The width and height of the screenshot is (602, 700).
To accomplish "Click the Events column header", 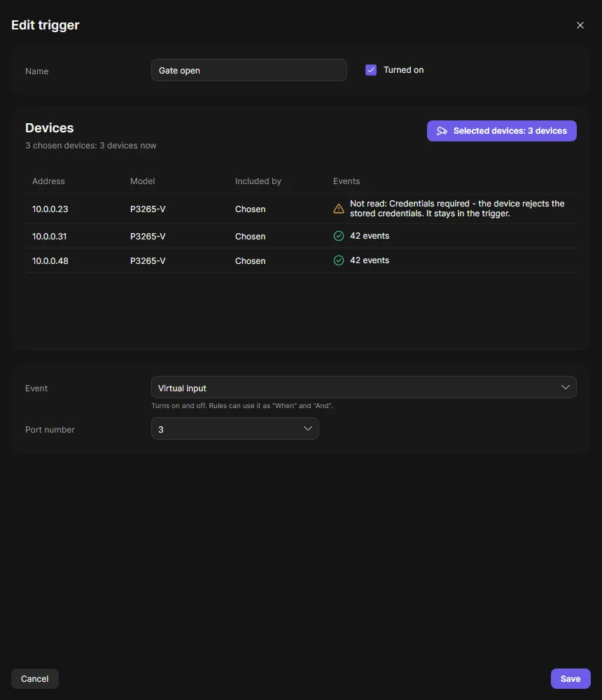I will tap(346, 181).
